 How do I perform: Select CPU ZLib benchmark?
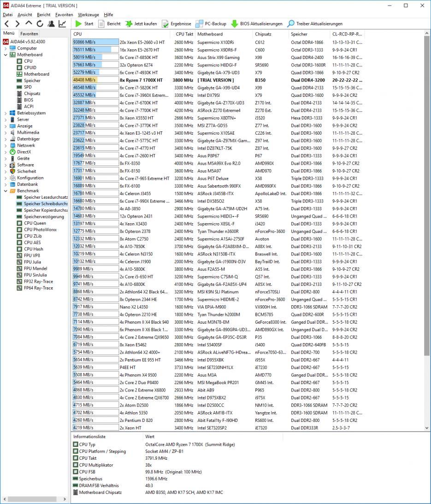33,236
